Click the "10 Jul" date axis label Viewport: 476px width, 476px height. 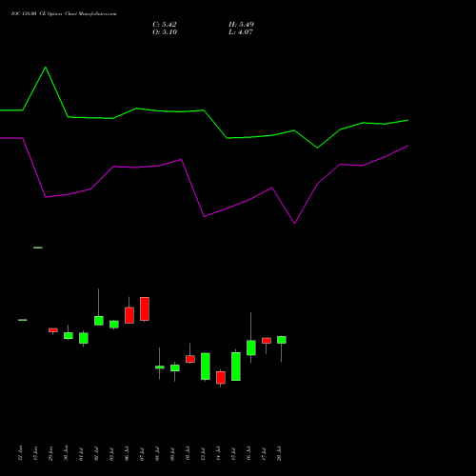pos(188,454)
